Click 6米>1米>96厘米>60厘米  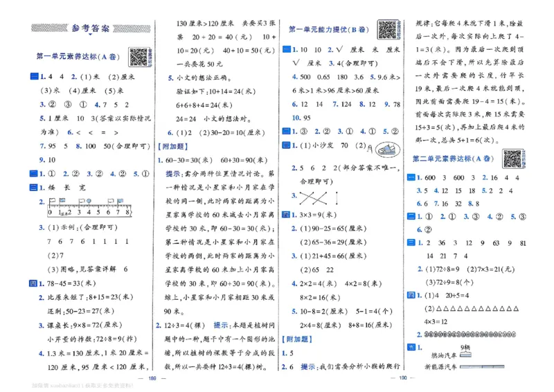(336, 91)
